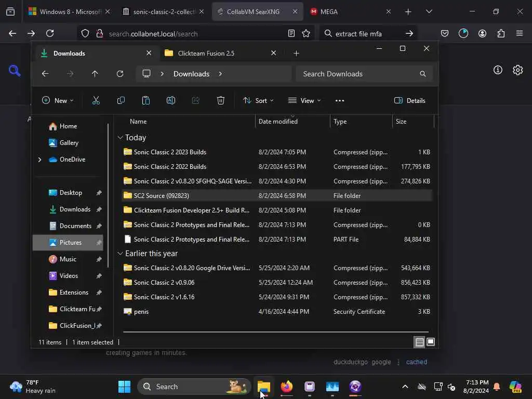Switch to MEGA browser tab
The width and height of the screenshot is (532, 399).
pyautogui.click(x=351, y=11)
